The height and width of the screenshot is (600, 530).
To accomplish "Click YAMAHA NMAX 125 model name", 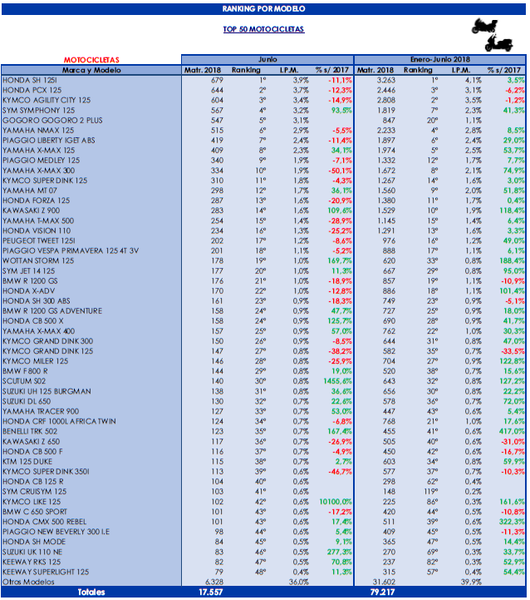I will coord(38,130).
